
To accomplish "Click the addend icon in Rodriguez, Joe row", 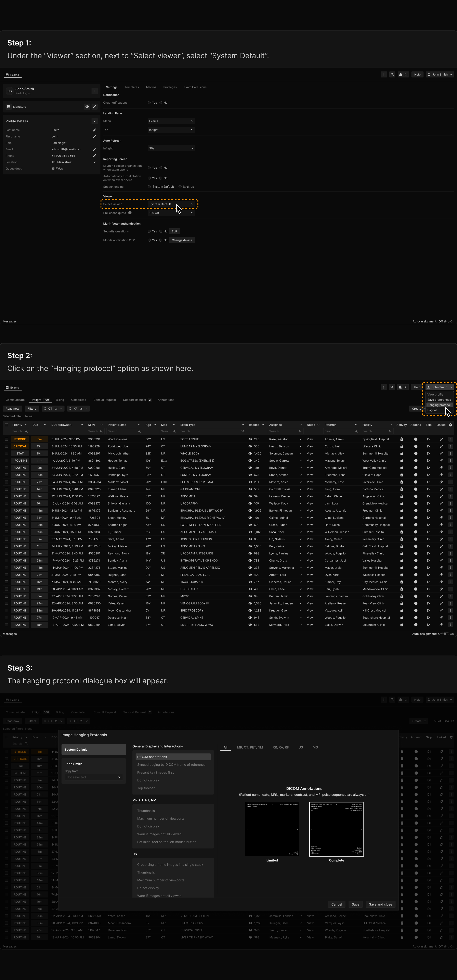I will pos(416,446).
